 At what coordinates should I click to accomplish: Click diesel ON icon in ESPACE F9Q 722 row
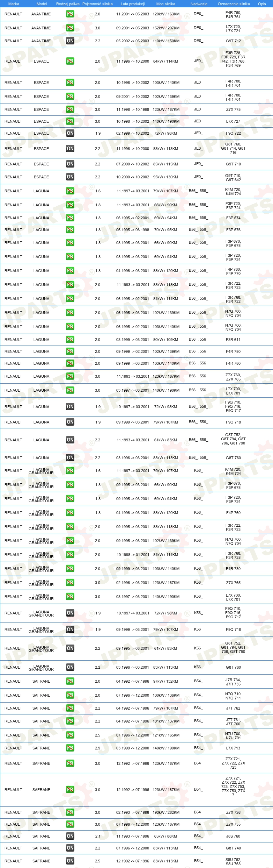point(70,133)
